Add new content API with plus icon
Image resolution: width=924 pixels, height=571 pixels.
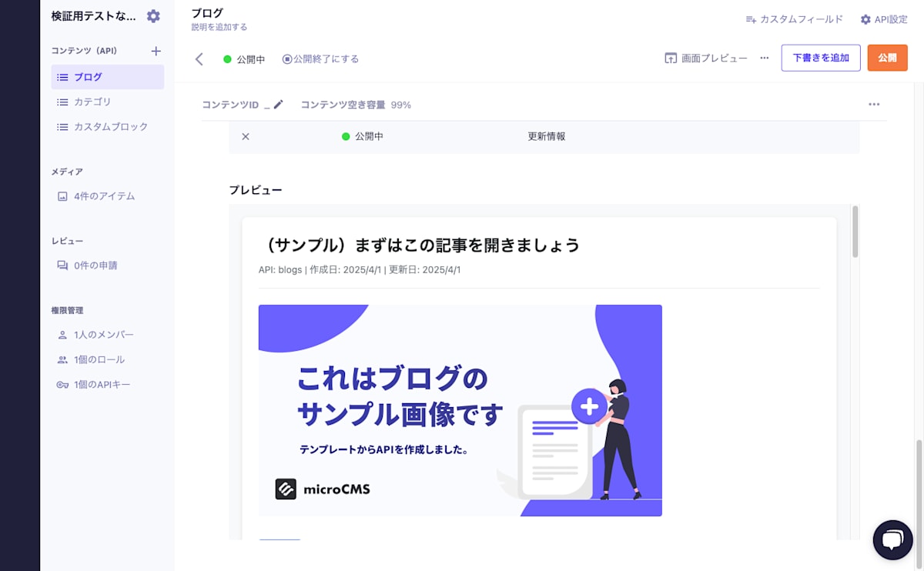(156, 51)
